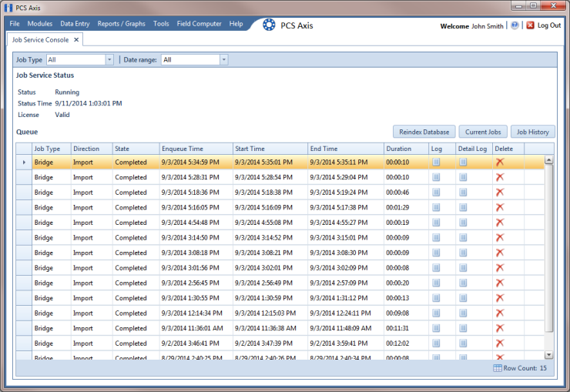
Task: Open Log for the 3:08:18 PM job
Action: point(436,253)
